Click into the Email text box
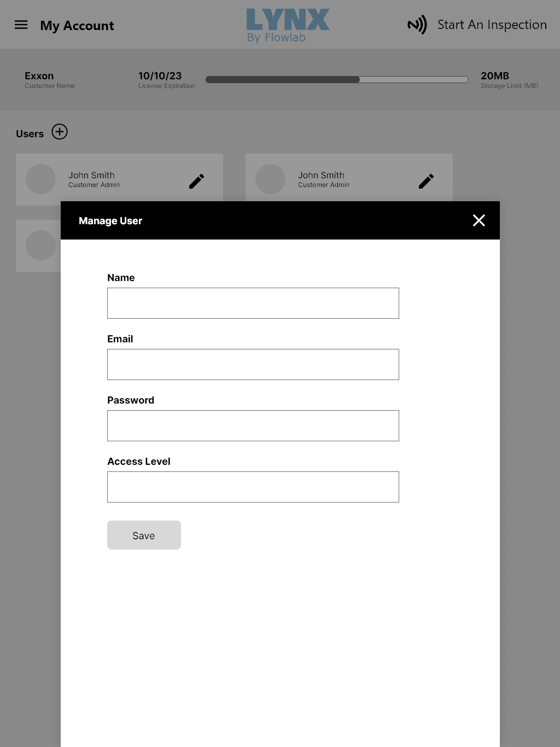560x747 pixels. tap(253, 364)
